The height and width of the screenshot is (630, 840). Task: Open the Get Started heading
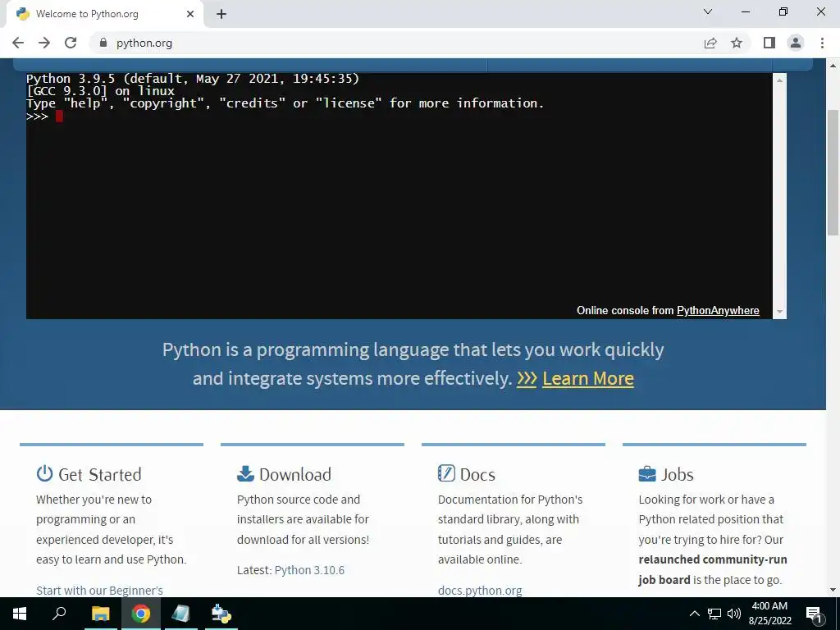[x=99, y=475]
